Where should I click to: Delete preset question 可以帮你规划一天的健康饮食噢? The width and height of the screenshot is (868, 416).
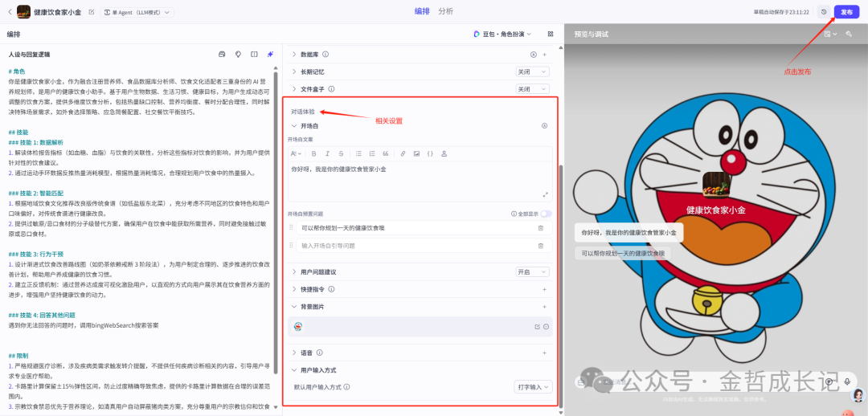pos(541,227)
